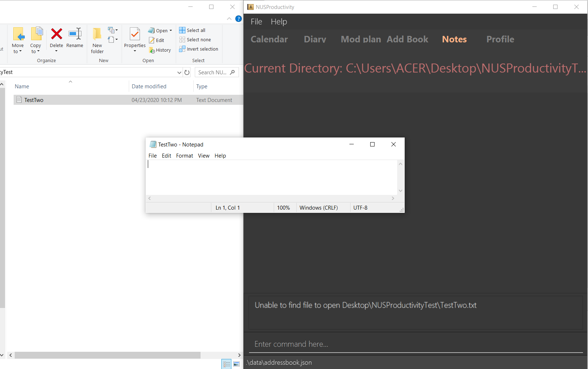Image resolution: width=588 pixels, height=369 pixels.
Task: Switch to Add Book tab
Action: 408,39
